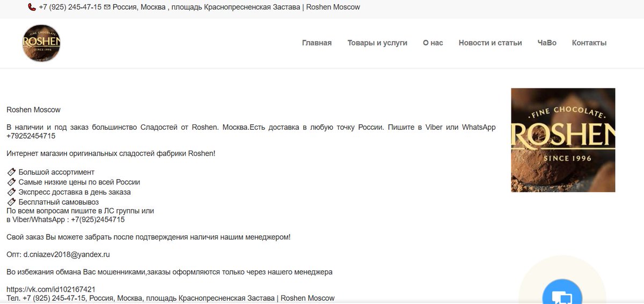Viewport: 644px width, 304px height.
Task: Open the Товары и услуги menu item
Action: [377, 43]
